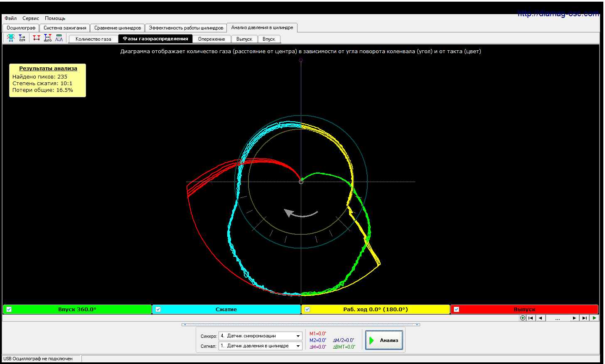Click the M1=0.0° readout
The image size is (605, 364).
pos(318,334)
